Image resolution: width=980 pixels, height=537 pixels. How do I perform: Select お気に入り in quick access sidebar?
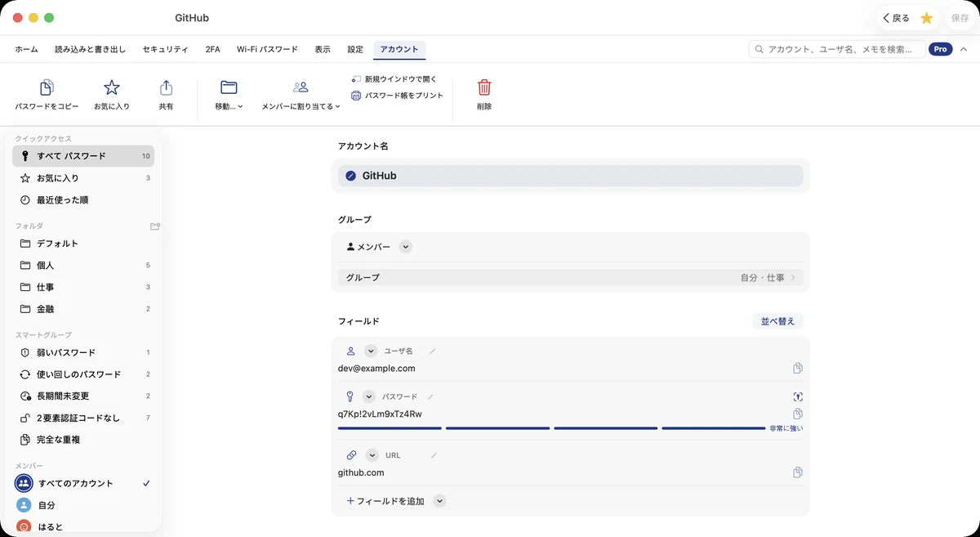click(83, 178)
